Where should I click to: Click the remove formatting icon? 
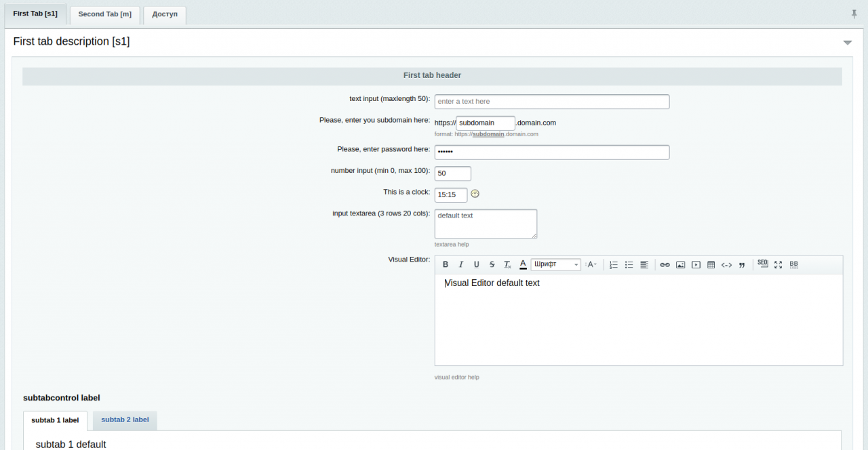click(507, 265)
